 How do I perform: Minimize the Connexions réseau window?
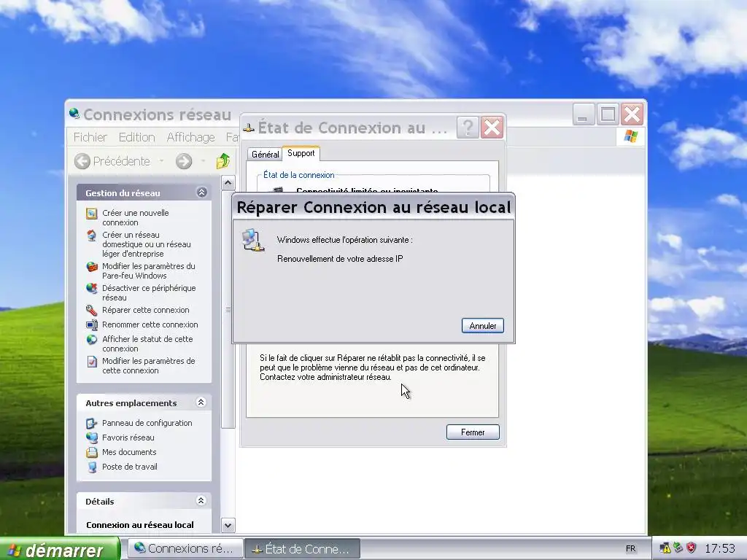pyautogui.click(x=583, y=114)
